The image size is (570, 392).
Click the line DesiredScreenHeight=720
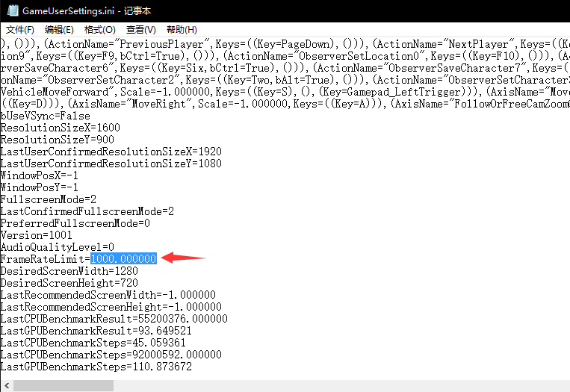[x=69, y=283]
